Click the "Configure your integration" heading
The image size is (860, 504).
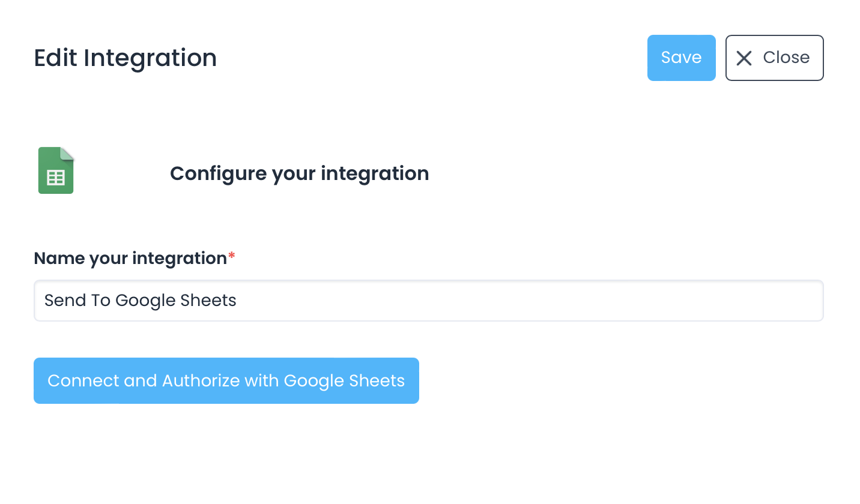coord(299,173)
